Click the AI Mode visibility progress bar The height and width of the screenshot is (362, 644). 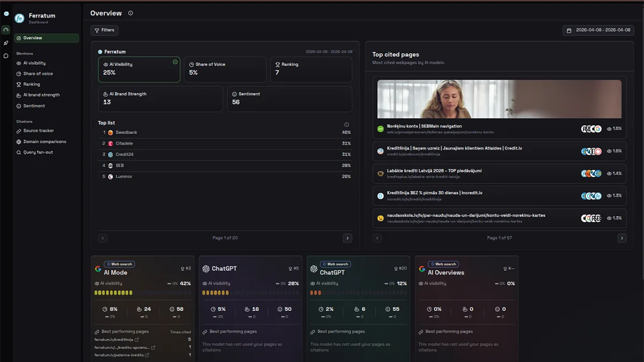coord(142,293)
